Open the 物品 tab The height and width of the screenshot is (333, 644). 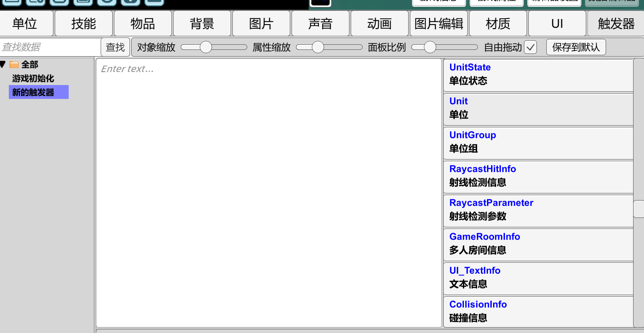[143, 24]
